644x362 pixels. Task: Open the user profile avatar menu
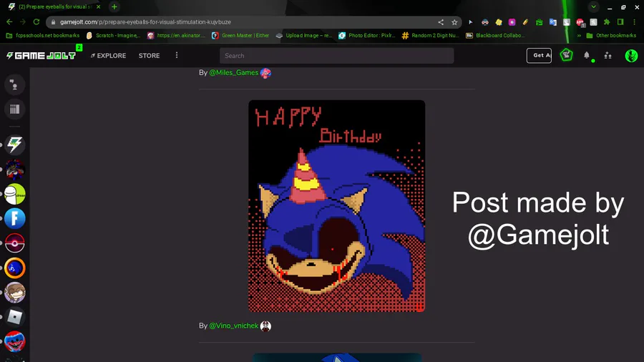coord(631,55)
